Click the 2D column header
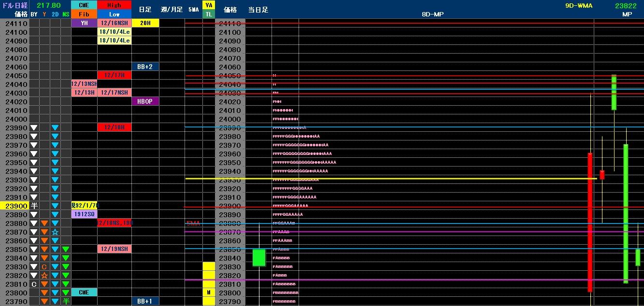644x306 pixels. click(55, 14)
